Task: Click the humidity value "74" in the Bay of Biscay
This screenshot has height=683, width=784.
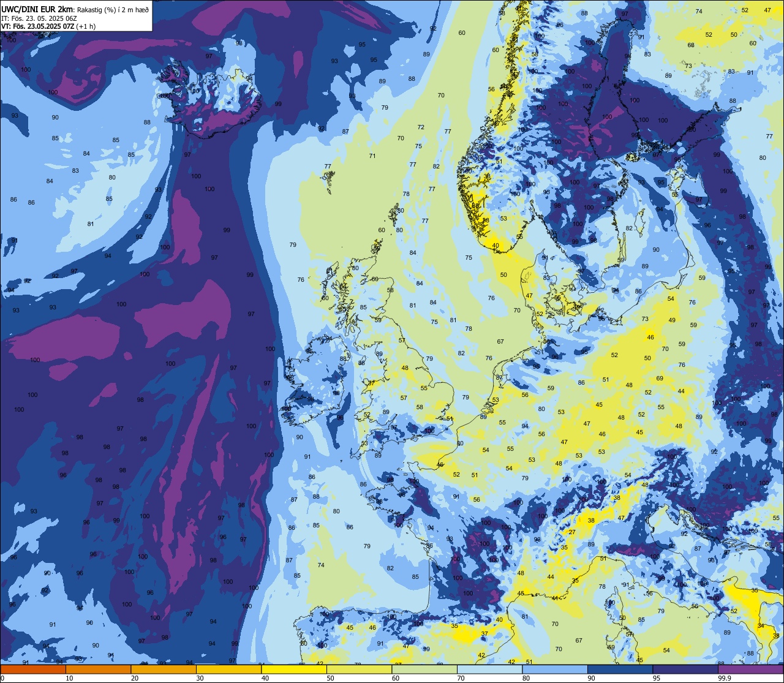Action: 321,565
